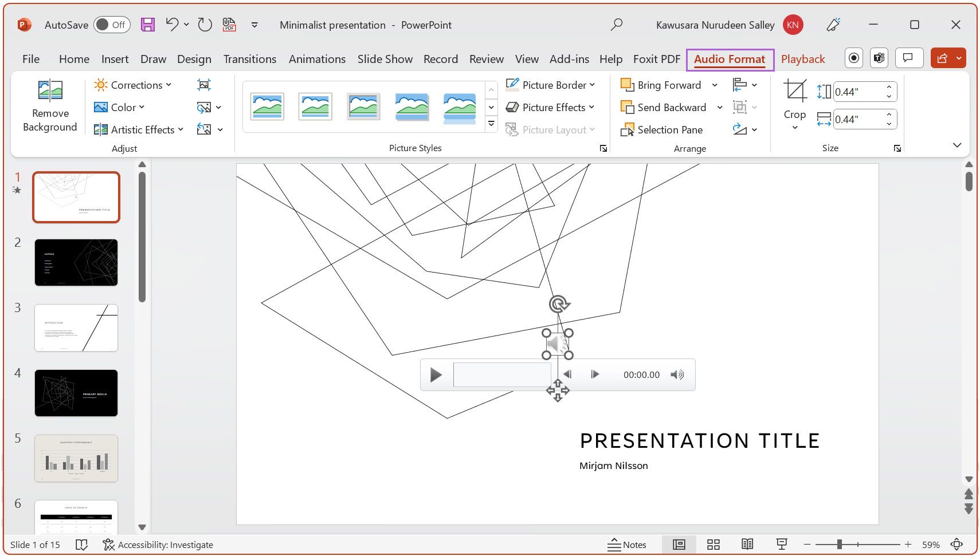980x556 pixels.
Task: Open the Insert tab
Action: 115,59
